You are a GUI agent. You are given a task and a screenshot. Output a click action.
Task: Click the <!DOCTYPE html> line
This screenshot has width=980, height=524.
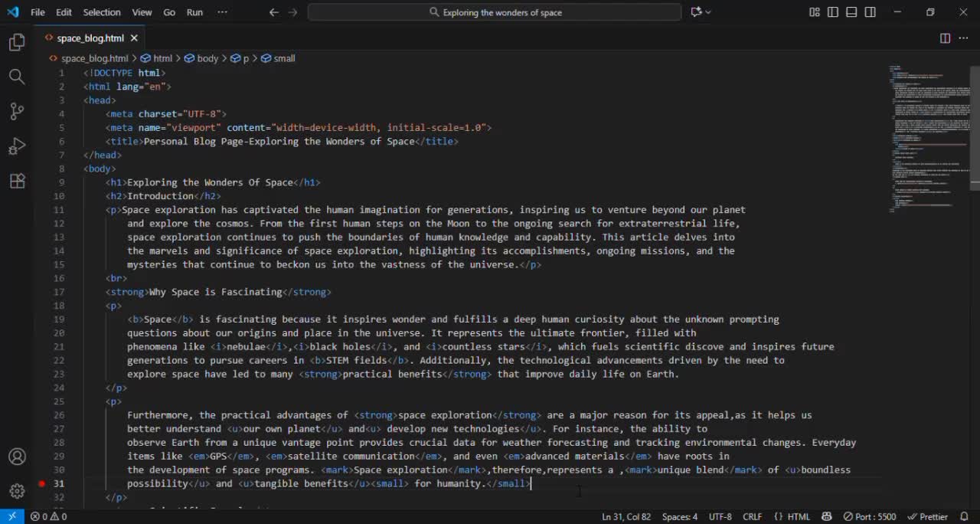pos(125,73)
